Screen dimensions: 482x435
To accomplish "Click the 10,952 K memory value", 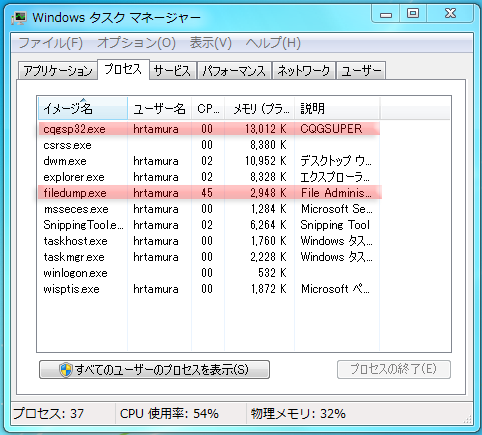I will tap(266, 161).
